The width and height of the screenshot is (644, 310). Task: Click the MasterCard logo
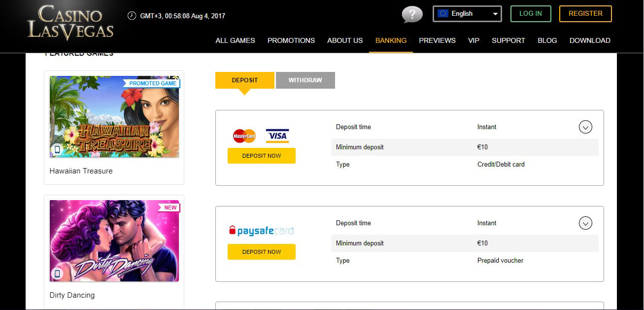tap(244, 136)
